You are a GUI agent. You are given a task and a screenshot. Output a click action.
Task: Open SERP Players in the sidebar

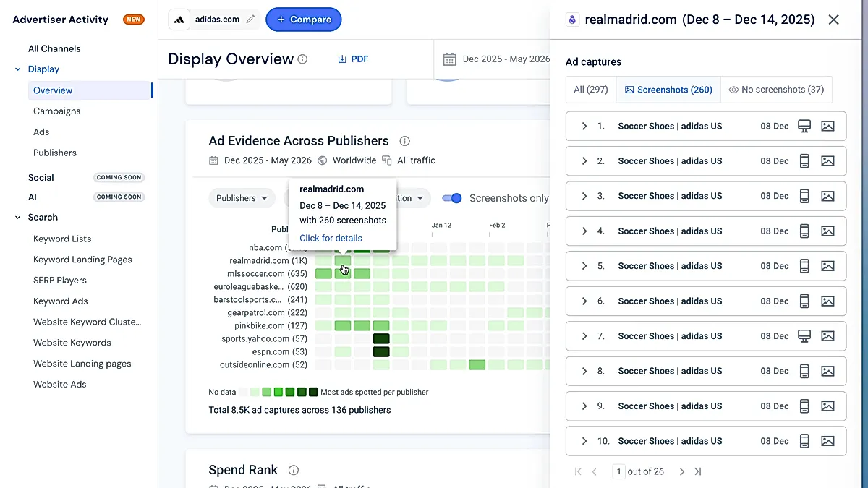(x=60, y=281)
